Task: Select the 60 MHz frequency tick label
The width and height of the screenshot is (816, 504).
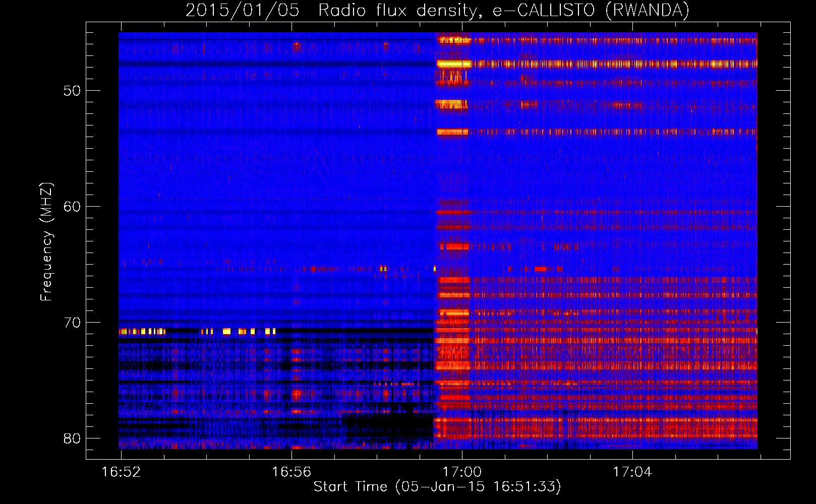Action: click(72, 207)
